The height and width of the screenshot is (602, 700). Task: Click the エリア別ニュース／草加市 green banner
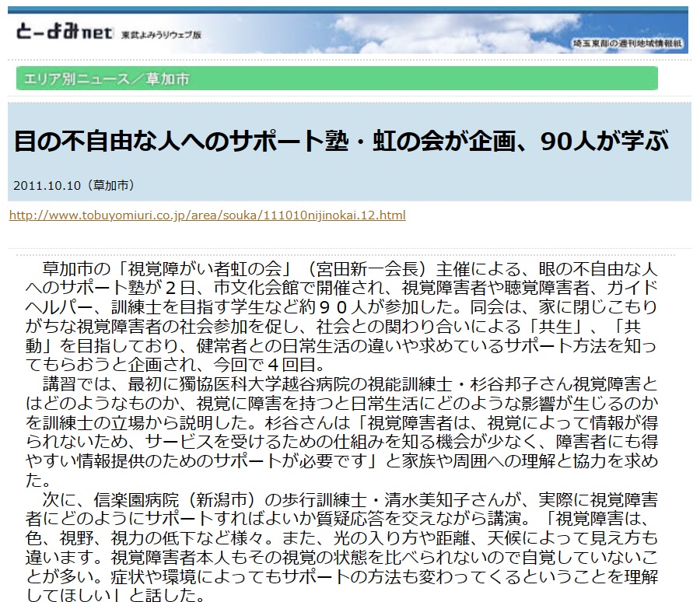tap(337, 79)
